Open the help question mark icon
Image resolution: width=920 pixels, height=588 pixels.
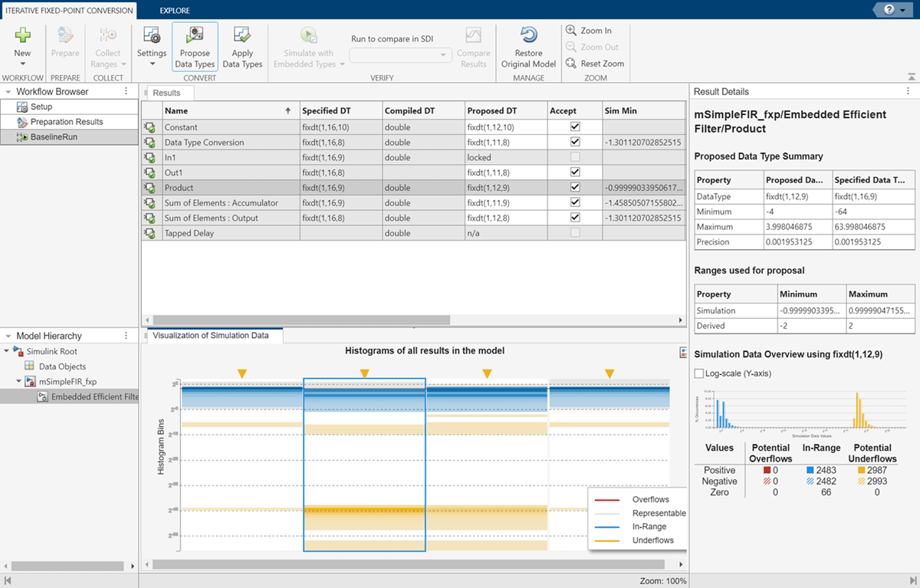coord(889,10)
